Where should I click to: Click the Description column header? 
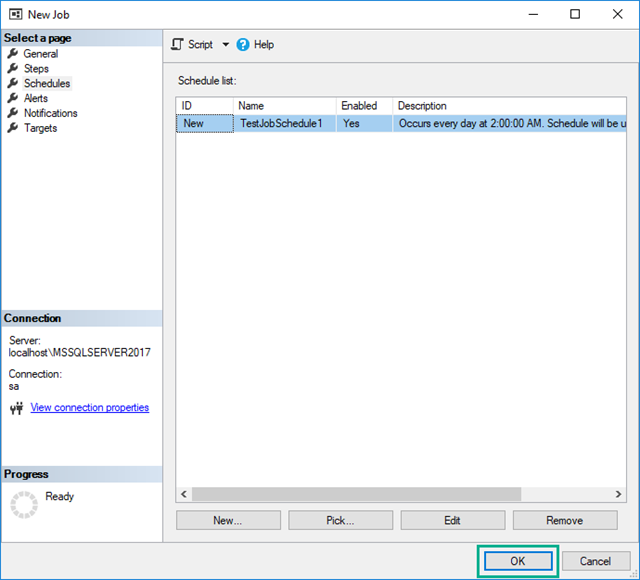pos(422,106)
